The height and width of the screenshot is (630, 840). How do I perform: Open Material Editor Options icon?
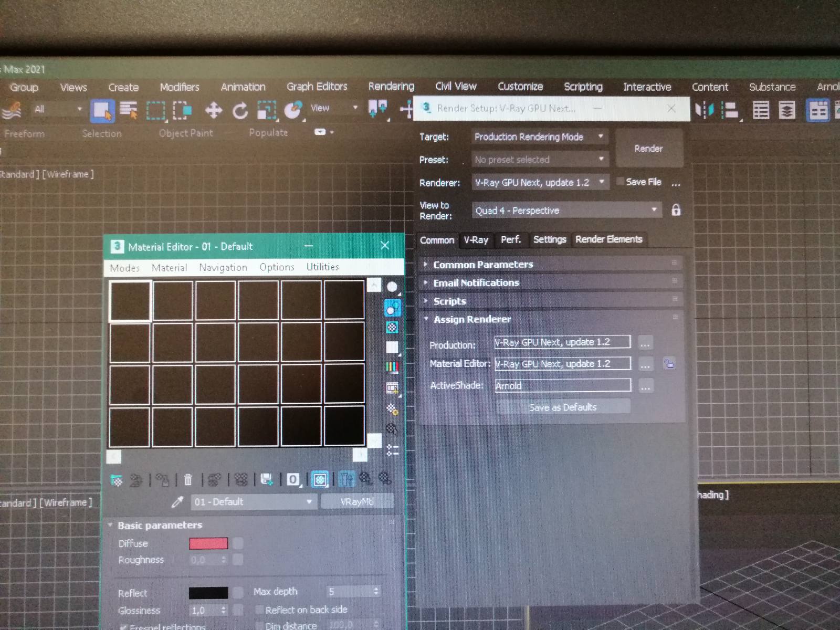[x=392, y=409]
